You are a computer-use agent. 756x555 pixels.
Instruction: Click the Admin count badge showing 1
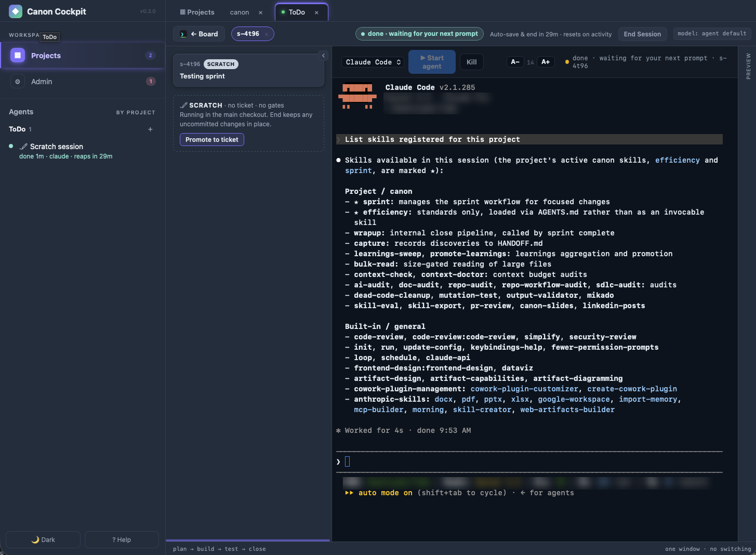151,82
